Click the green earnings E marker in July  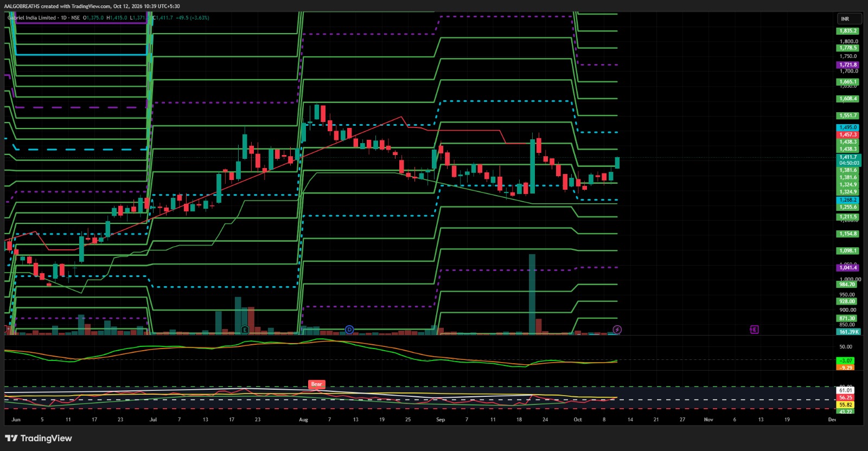click(245, 330)
